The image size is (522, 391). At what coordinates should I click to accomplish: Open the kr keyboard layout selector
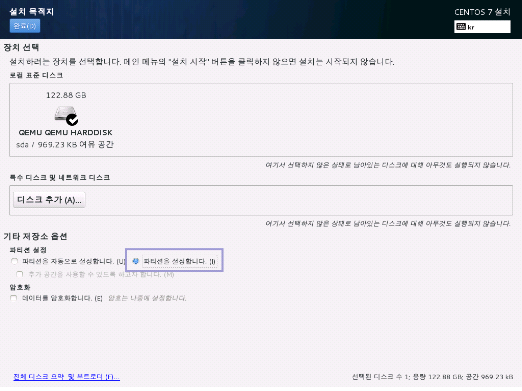pos(482,27)
